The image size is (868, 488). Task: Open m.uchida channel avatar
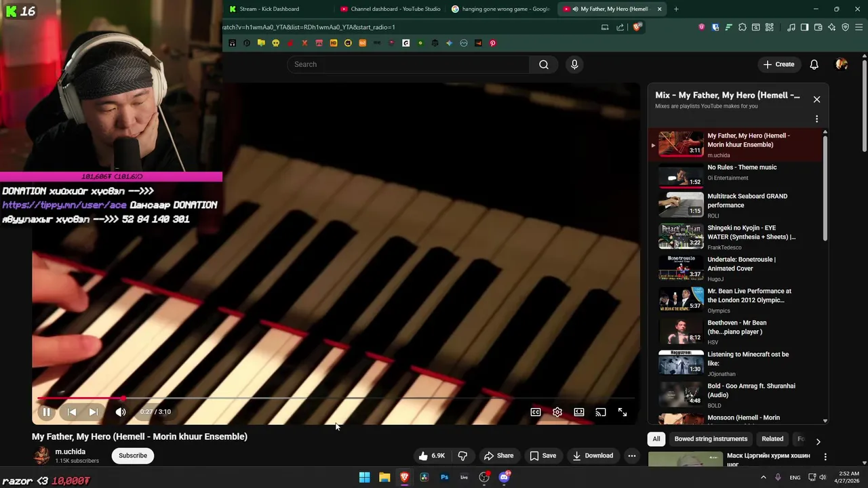(x=42, y=455)
